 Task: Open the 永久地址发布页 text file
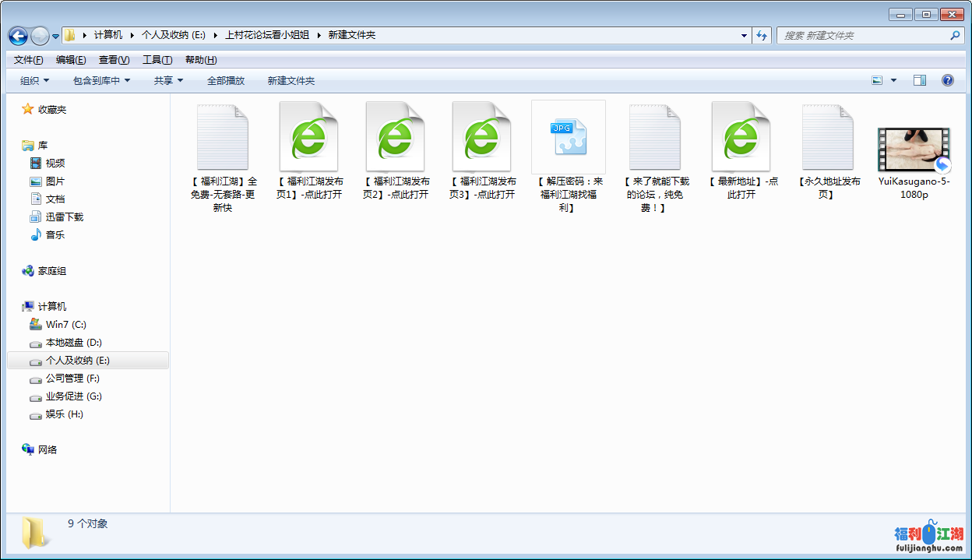(x=828, y=137)
